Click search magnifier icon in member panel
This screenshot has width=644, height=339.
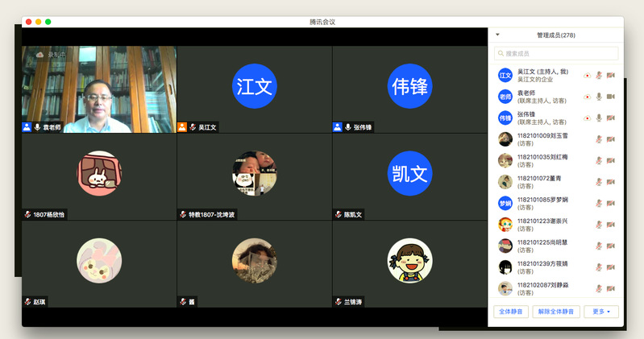[x=500, y=54]
